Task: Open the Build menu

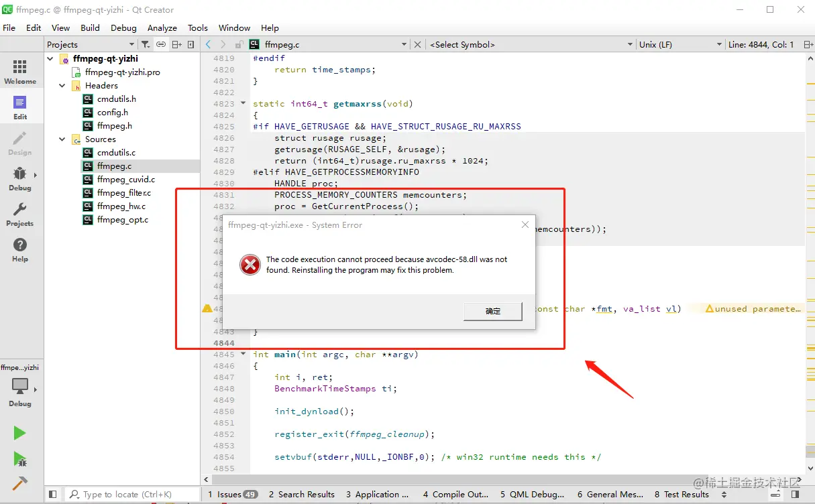Action: [x=90, y=27]
